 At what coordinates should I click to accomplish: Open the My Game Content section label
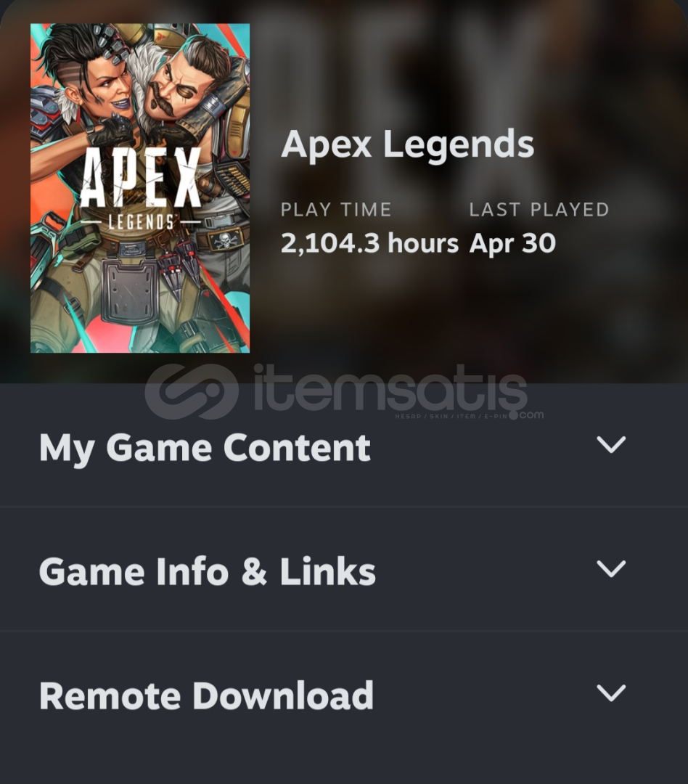coord(205,447)
